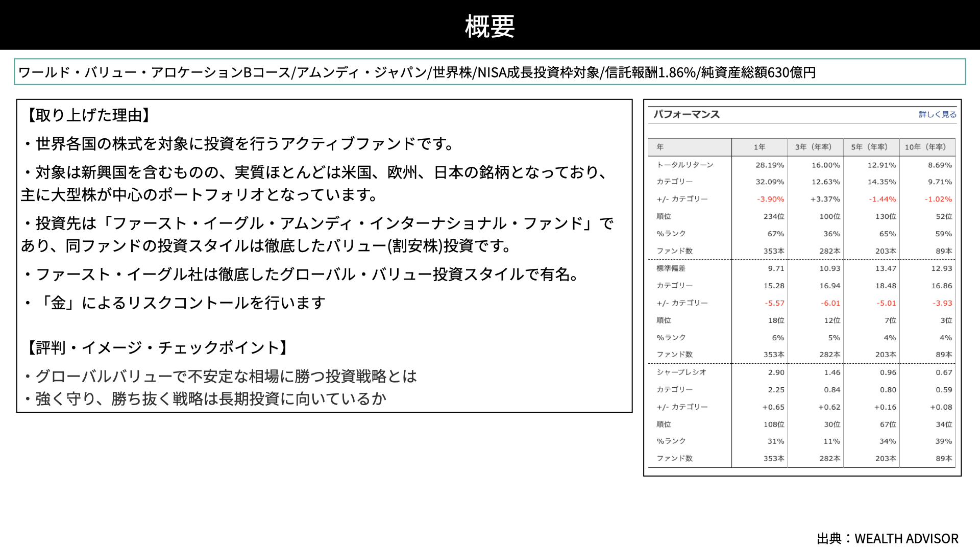Screen dimensions: 980x551
Task: Select the 5年（年率） column header
Action: click(x=869, y=147)
